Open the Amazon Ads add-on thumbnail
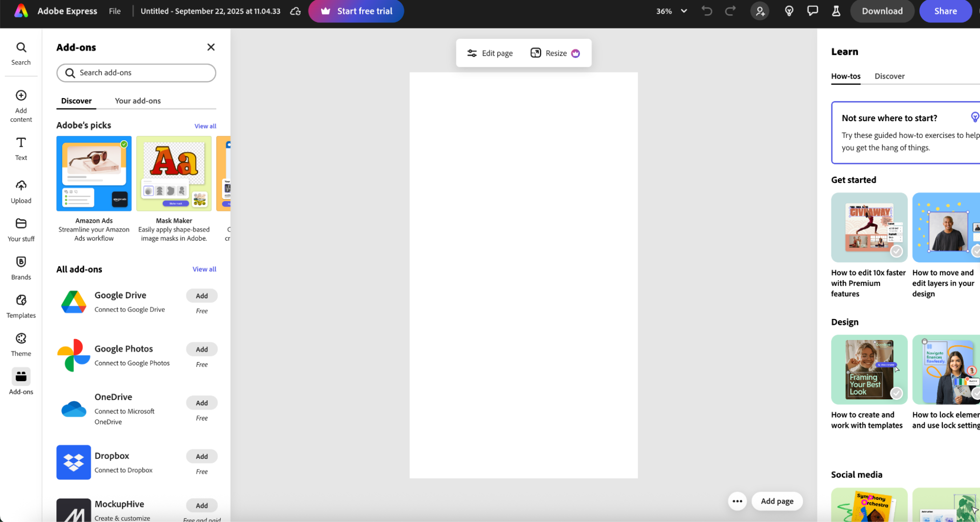Viewport: 980px width, 522px height. pyautogui.click(x=94, y=174)
